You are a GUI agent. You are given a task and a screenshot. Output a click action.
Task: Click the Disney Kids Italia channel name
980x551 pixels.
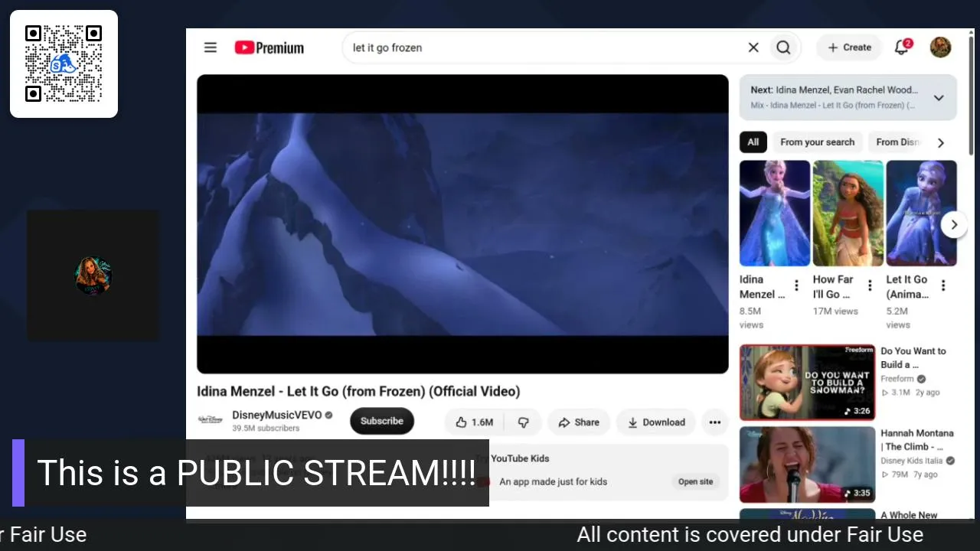(911, 461)
